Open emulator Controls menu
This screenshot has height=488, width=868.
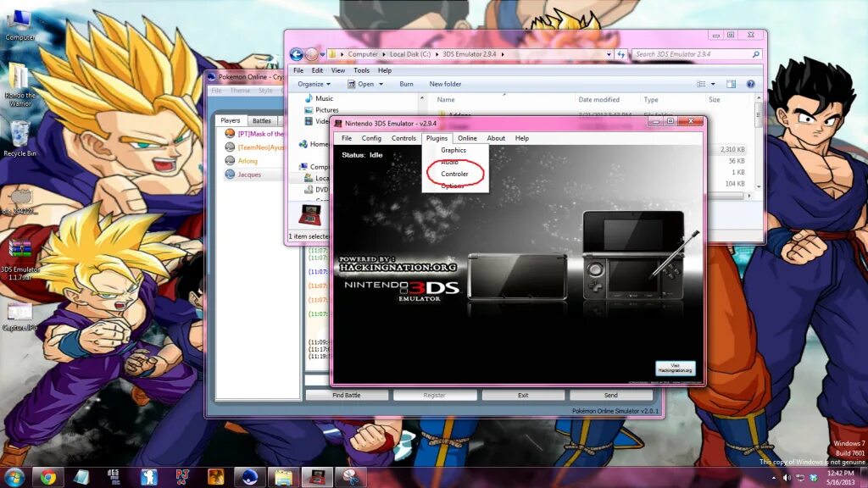pos(403,138)
